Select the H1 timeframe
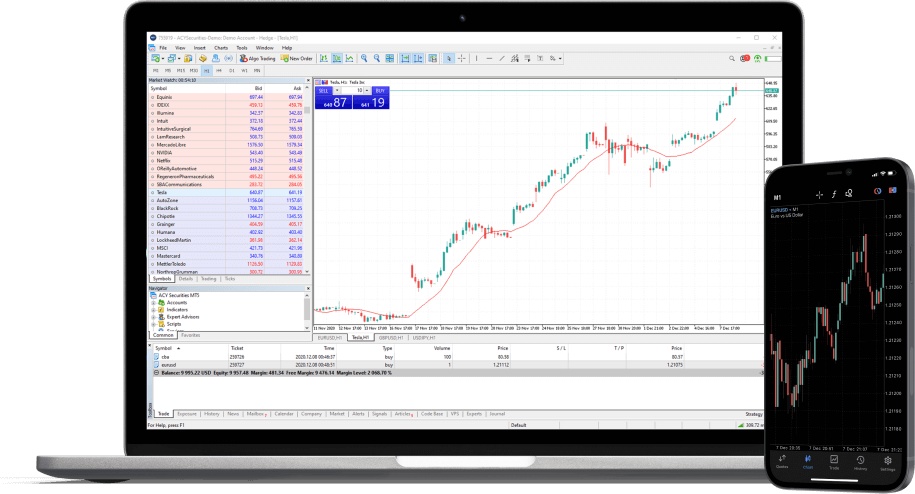Image resolution: width=915 pixels, height=494 pixels. [x=207, y=71]
